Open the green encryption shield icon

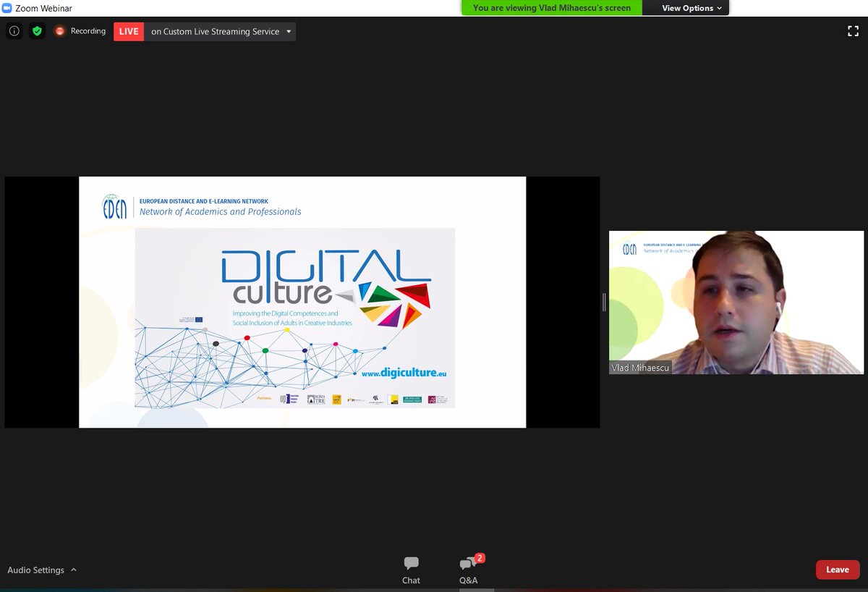[x=37, y=31]
